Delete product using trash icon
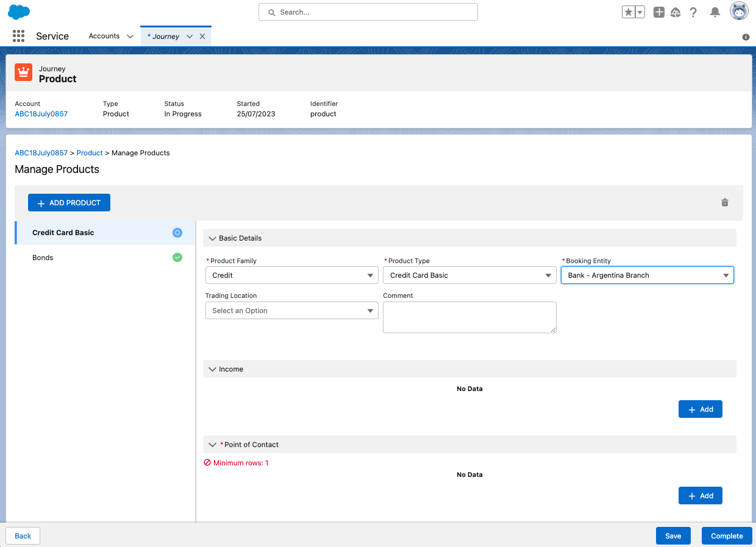The width and height of the screenshot is (756, 547). point(725,203)
